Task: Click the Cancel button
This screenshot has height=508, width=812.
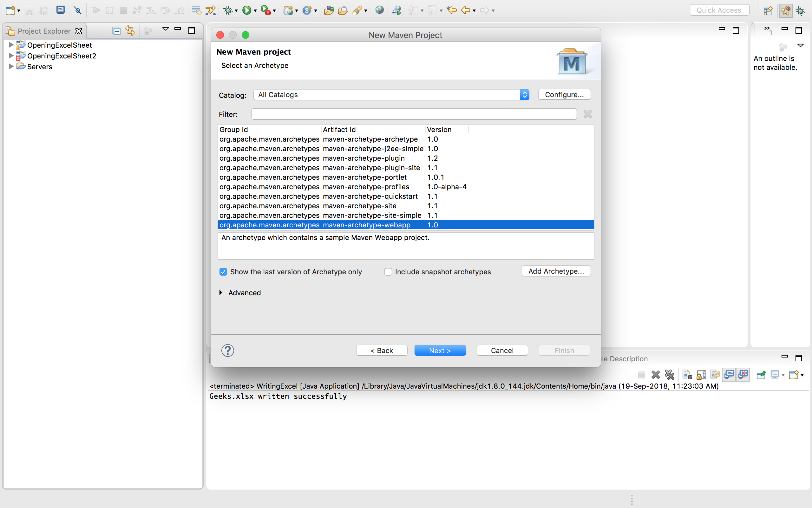Action: click(x=502, y=351)
